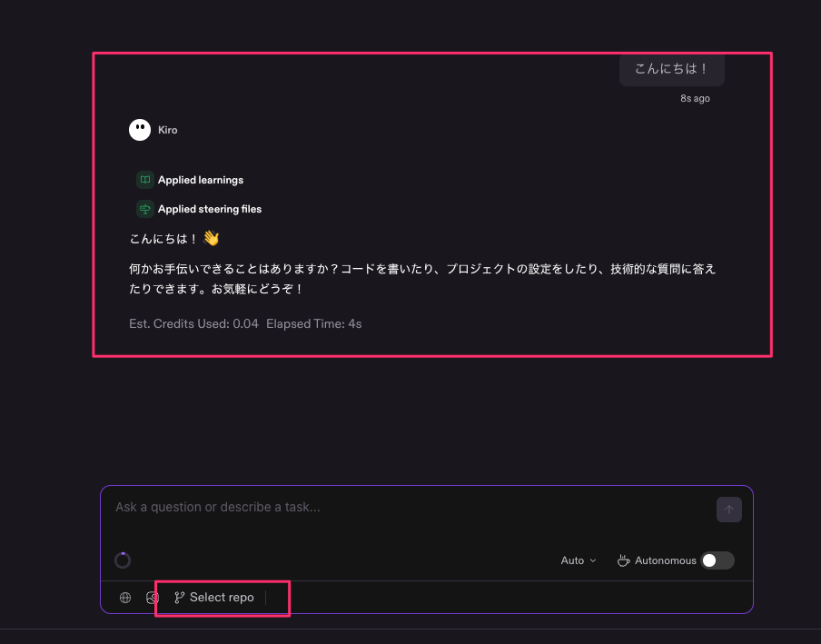Click the Elapsed Time: 4s text

(x=313, y=323)
